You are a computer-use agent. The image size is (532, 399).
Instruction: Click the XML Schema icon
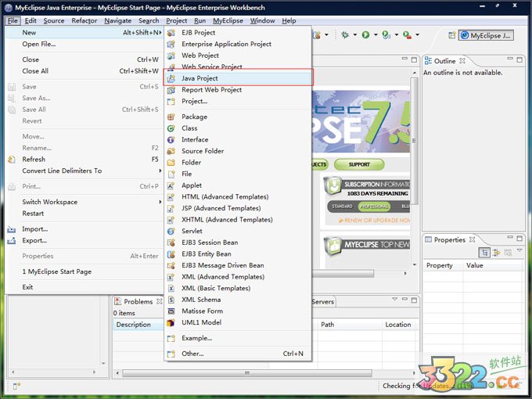171,300
